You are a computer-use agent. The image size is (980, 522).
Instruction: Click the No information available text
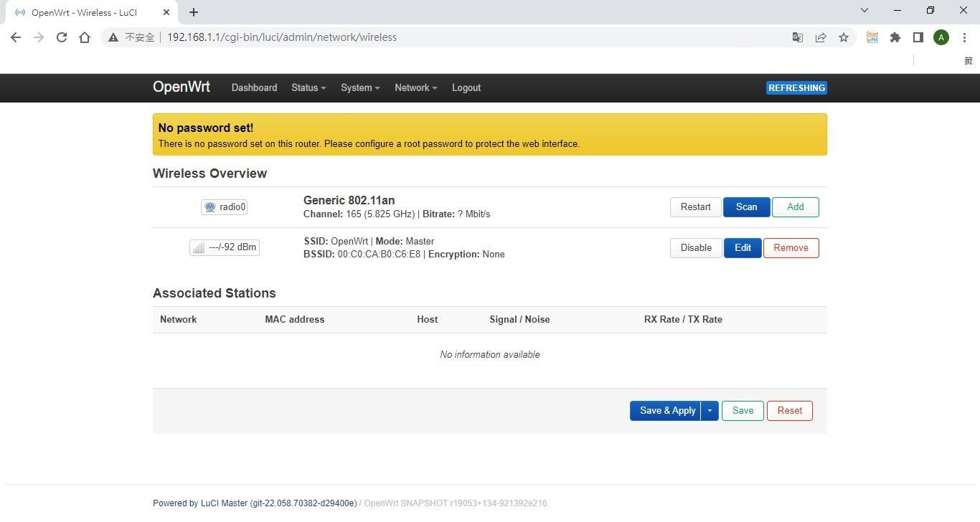point(490,355)
